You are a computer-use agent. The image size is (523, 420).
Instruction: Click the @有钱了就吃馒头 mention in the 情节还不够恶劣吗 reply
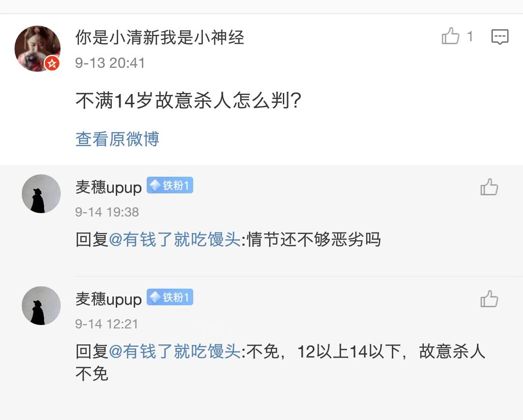(x=175, y=240)
